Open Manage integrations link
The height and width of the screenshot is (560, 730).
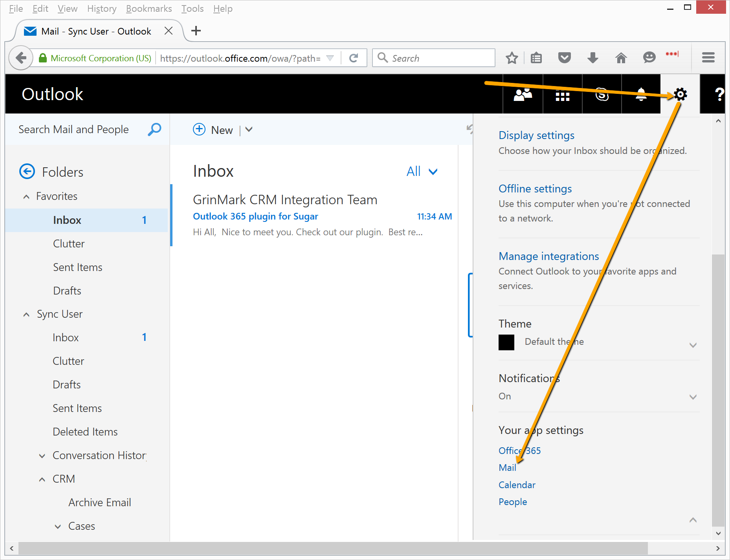tap(548, 256)
